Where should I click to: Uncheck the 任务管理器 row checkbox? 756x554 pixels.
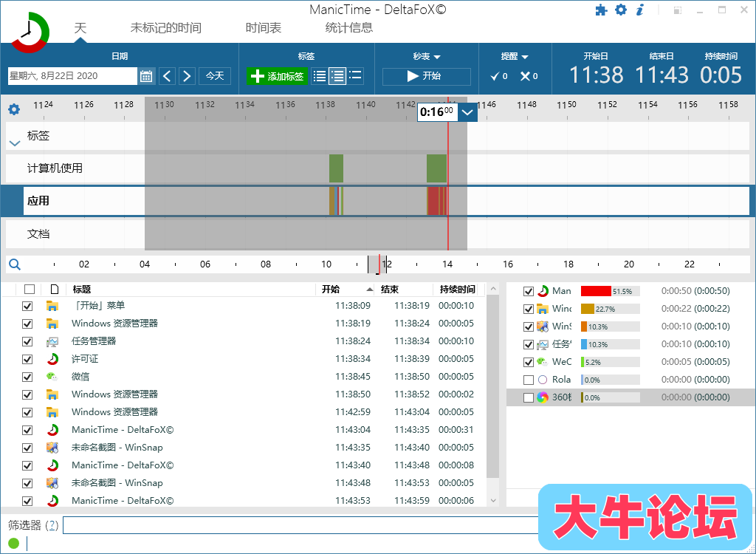pyautogui.click(x=27, y=341)
